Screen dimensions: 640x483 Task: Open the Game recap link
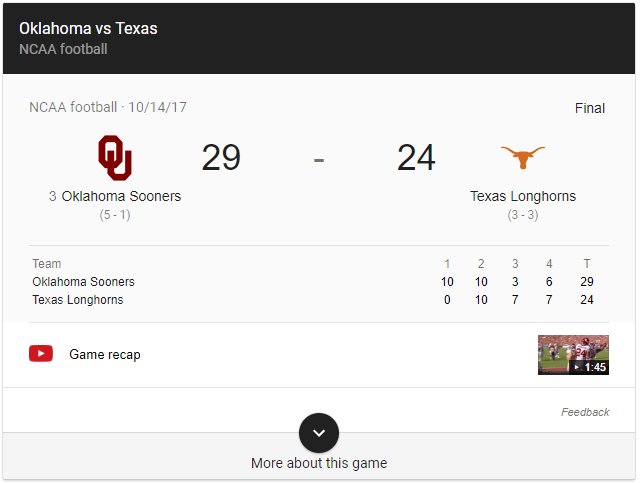(105, 354)
